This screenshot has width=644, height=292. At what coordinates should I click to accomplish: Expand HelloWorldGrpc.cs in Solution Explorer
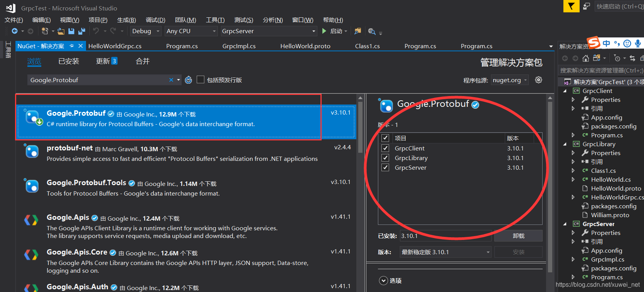click(573, 197)
